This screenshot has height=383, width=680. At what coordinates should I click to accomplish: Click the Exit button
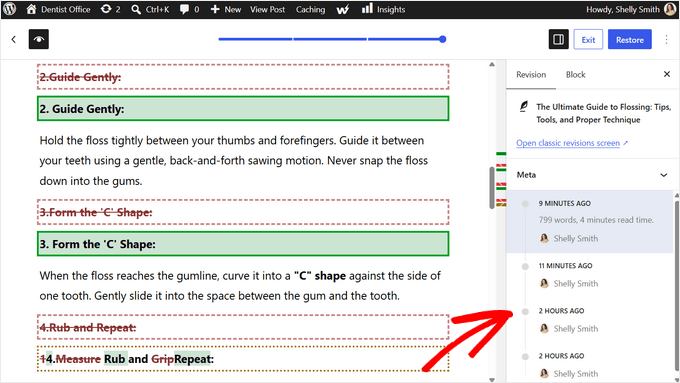pyautogui.click(x=588, y=39)
